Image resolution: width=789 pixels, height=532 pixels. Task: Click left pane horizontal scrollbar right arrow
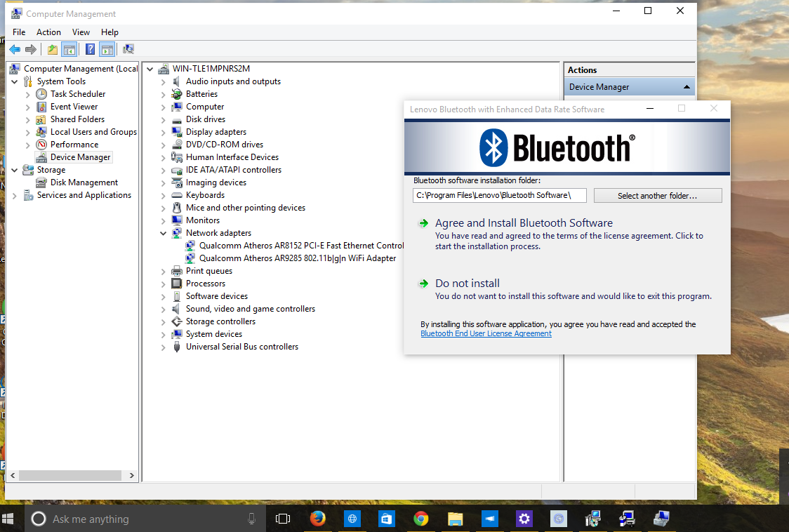[131, 476]
